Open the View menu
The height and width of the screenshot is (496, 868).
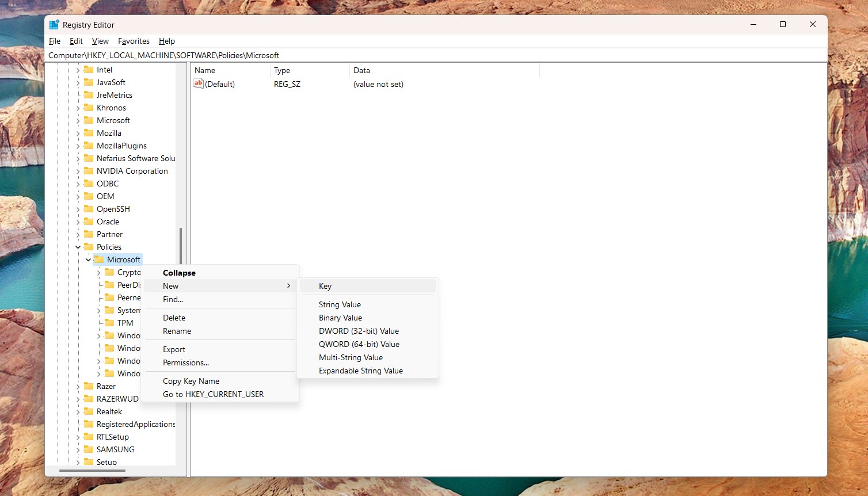point(100,41)
